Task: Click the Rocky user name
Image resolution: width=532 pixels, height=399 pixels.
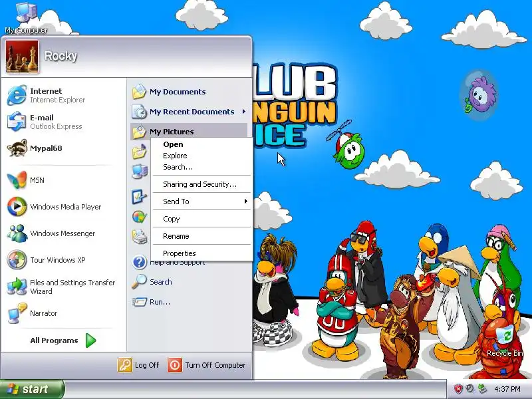Action: tap(61, 56)
